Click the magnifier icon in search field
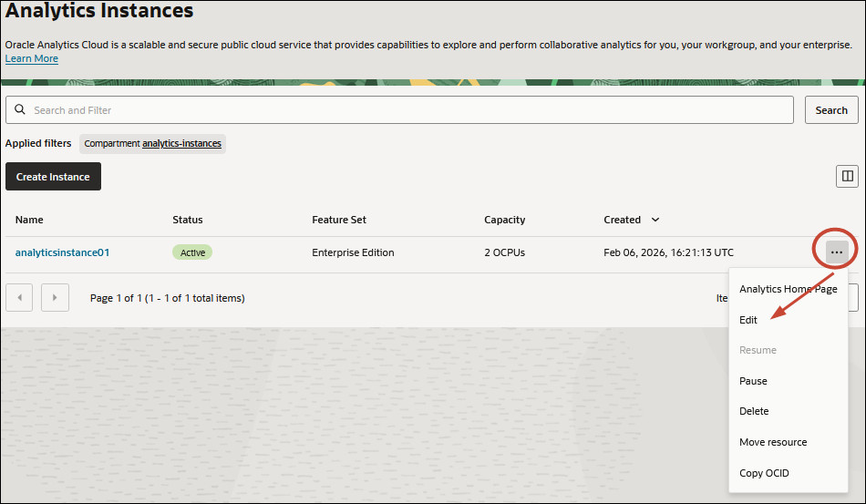 coord(20,110)
